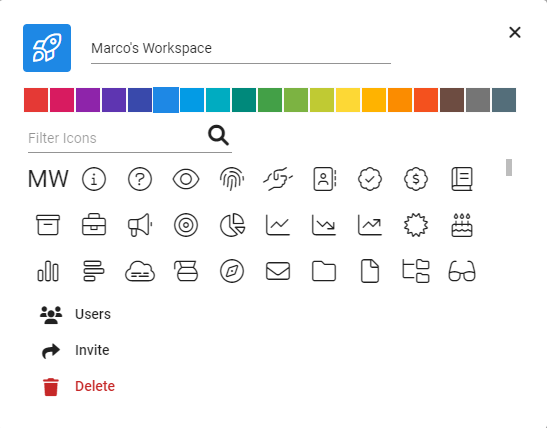This screenshot has height=428, width=547.
Task: Select the envelope mail icon
Action: coord(278,271)
